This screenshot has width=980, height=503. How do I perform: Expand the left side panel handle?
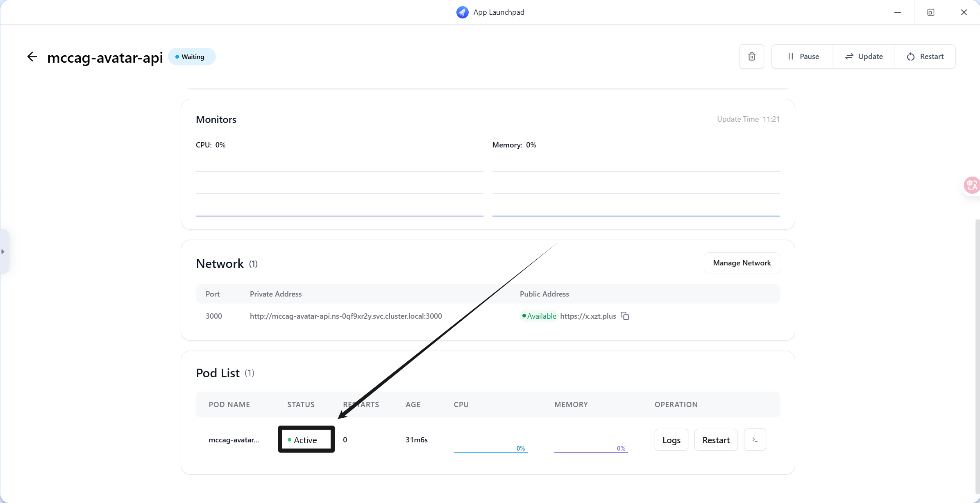click(3, 251)
